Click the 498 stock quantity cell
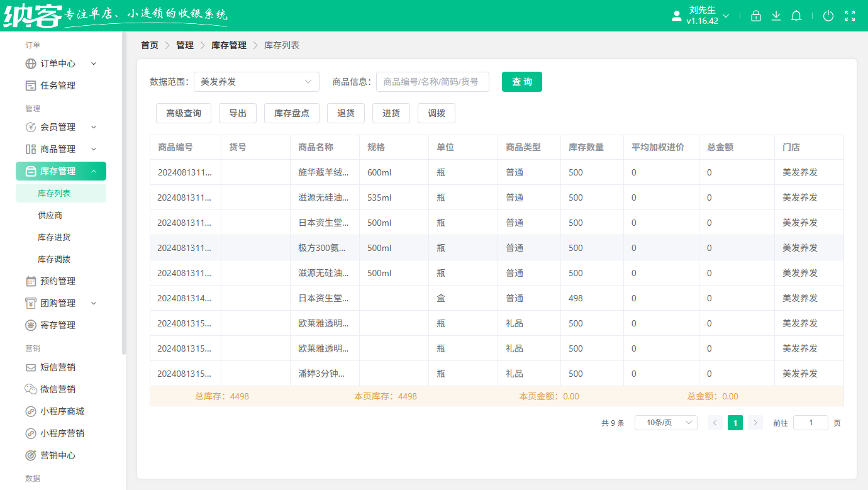This screenshot has width=868, height=490. click(x=592, y=298)
